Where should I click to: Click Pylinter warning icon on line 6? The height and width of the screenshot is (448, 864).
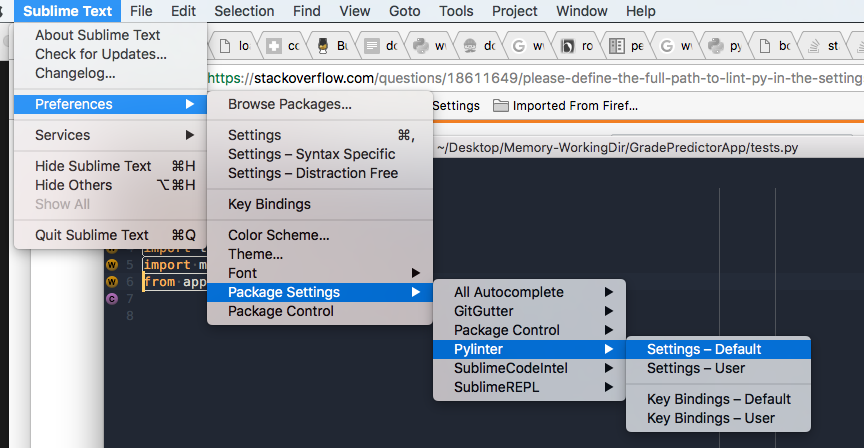(x=112, y=282)
